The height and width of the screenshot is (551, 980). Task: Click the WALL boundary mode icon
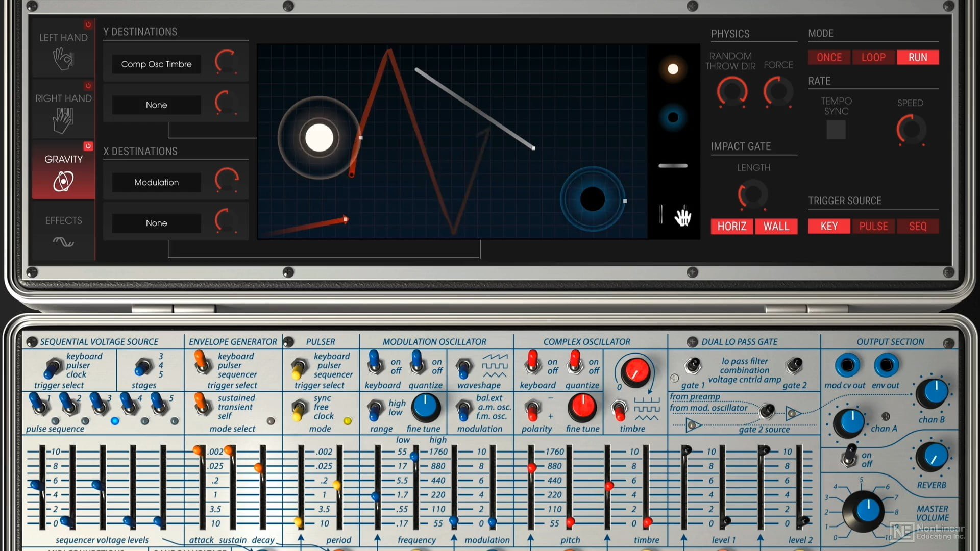click(776, 226)
